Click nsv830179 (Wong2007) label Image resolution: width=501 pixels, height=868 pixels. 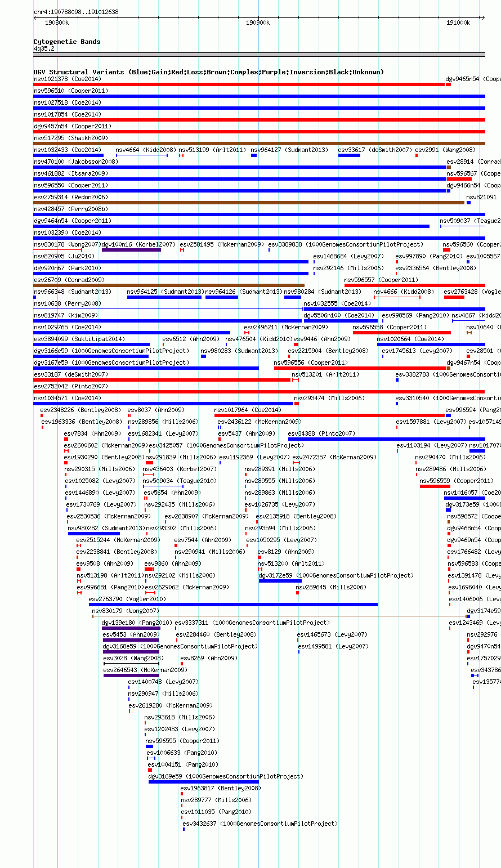[x=126, y=611]
